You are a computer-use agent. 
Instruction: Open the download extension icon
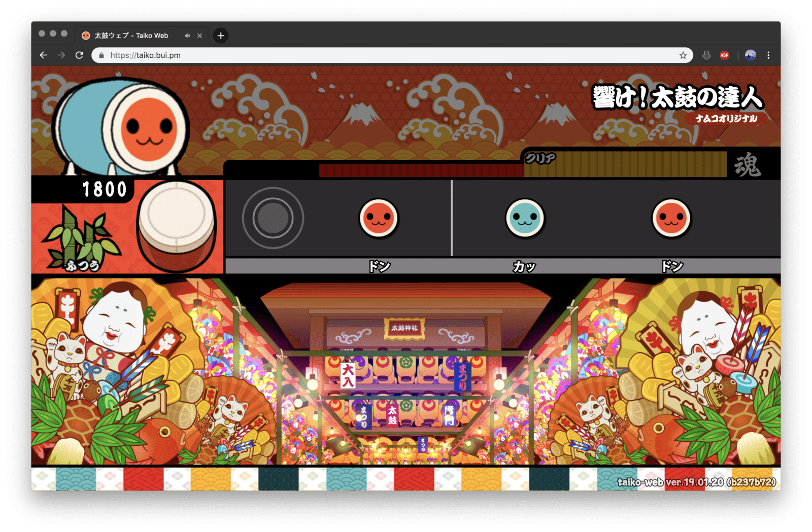tap(706, 55)
